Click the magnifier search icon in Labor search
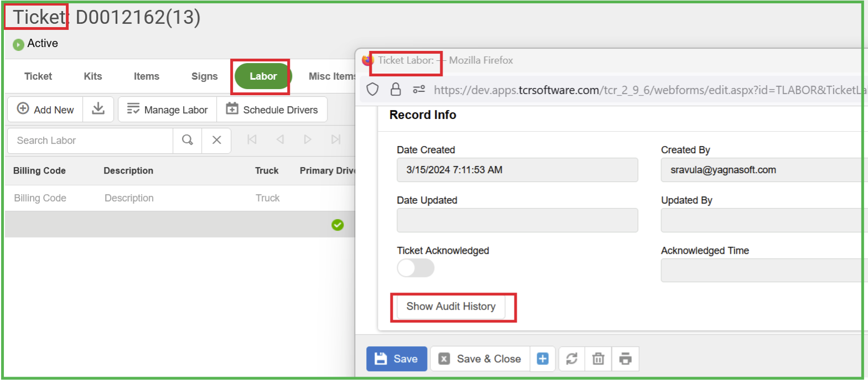This screenshot has height=380, width=868. click(x=188, y=140)
